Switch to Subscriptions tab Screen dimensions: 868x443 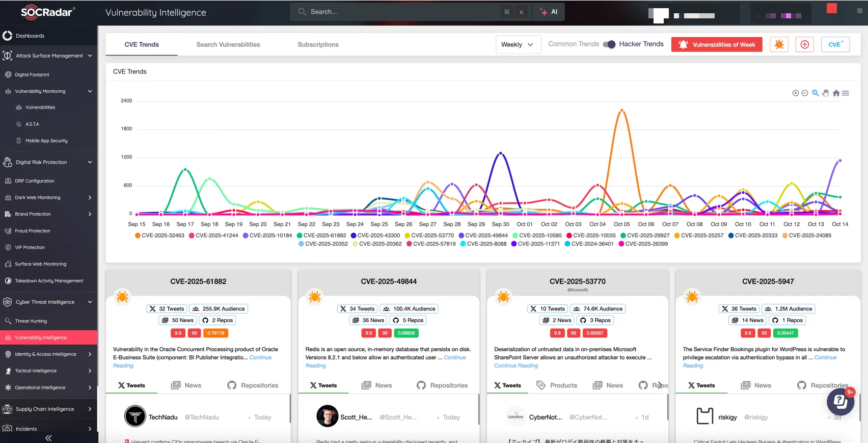pyautogui.click(x=318, y=44)
